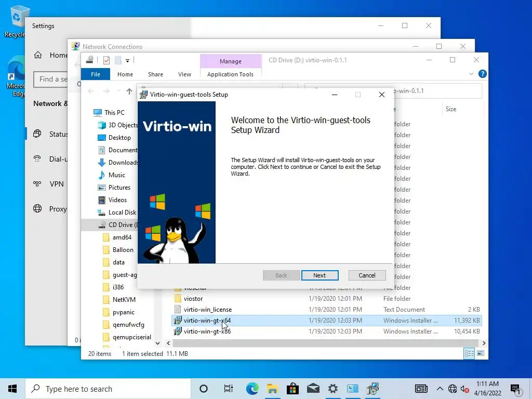The width and height of the screenshot is (532, 399).
Task: Open File Explorer help icon
Action: (482, 74)
